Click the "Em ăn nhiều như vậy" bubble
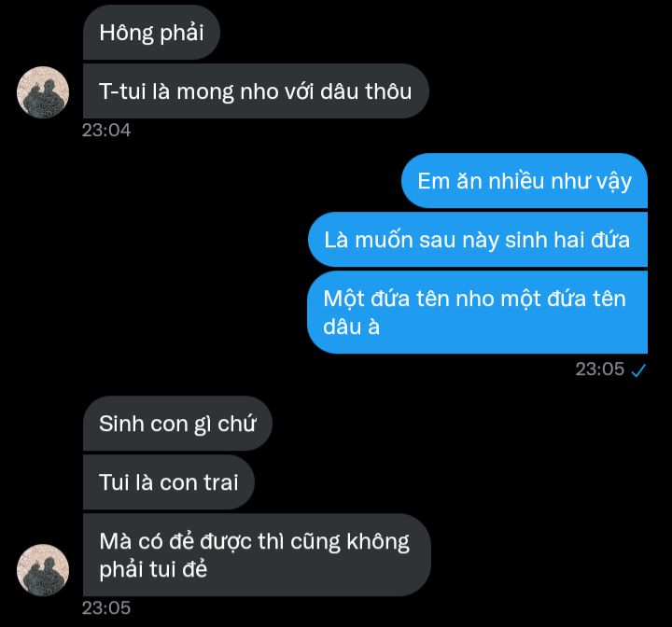The width and height of the screenshot is (672, 627). click(x=525, y=181)
